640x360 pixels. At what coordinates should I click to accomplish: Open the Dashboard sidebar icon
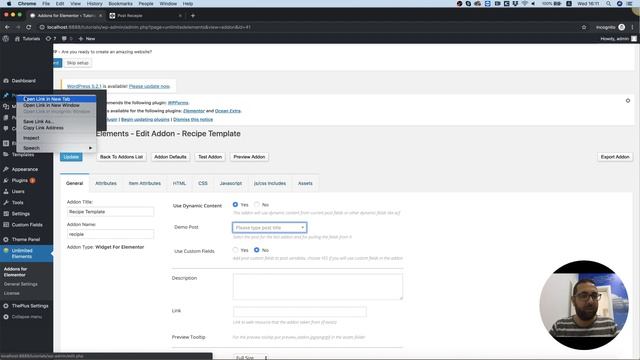tap(6, 81)
